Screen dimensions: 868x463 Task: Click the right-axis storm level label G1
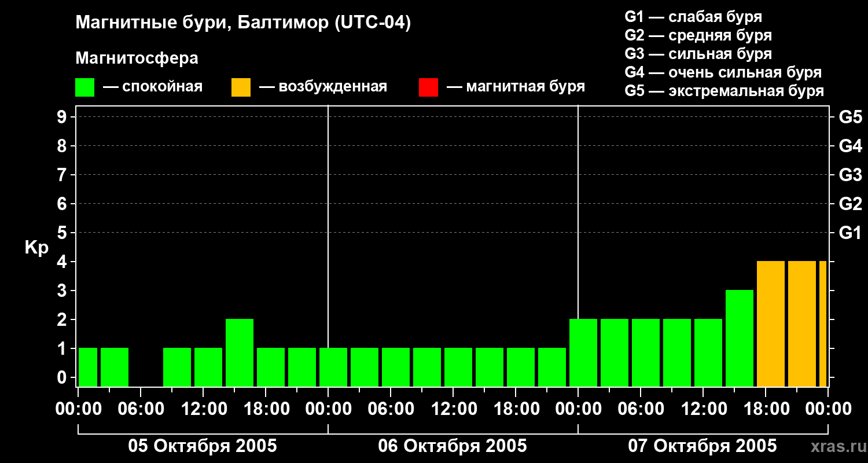(850, 233)
